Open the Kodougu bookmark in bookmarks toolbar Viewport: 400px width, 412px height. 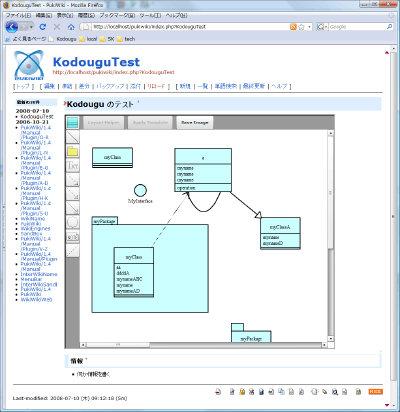tap(63, 39)
